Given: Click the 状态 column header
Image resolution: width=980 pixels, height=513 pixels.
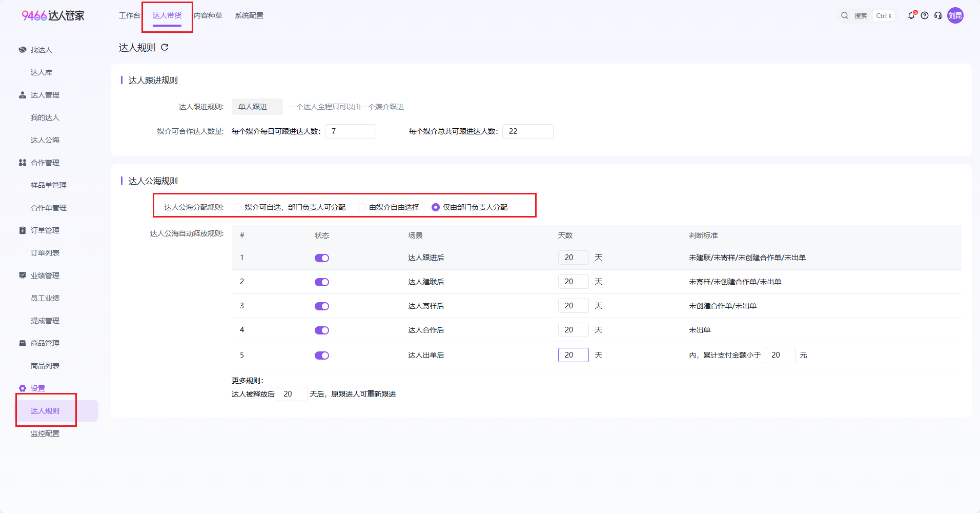Looking at the screenshot, I should point(322,235).
